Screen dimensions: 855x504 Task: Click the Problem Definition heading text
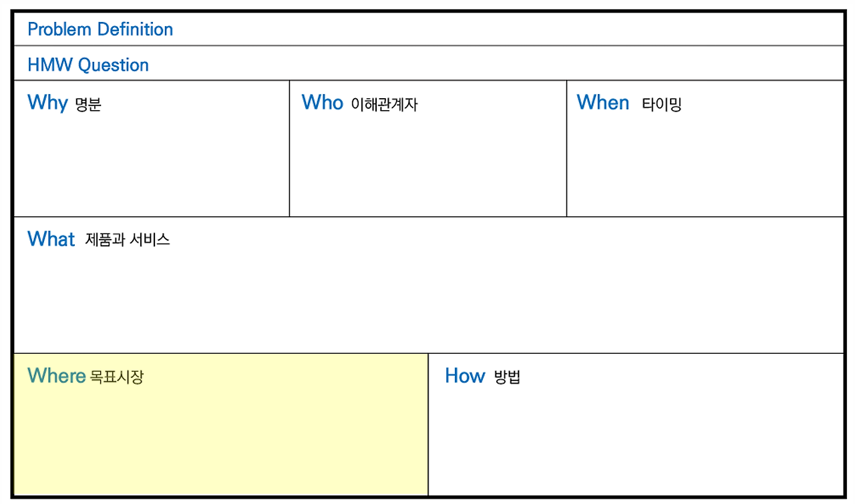point(100,29)
